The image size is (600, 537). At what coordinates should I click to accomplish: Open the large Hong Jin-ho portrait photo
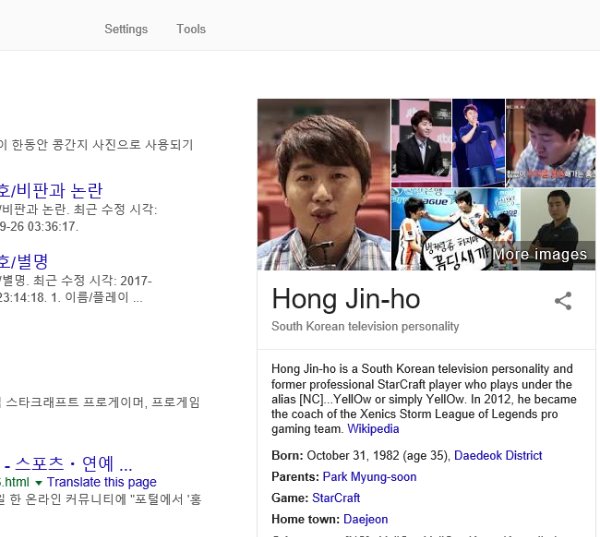pos(324,184)
